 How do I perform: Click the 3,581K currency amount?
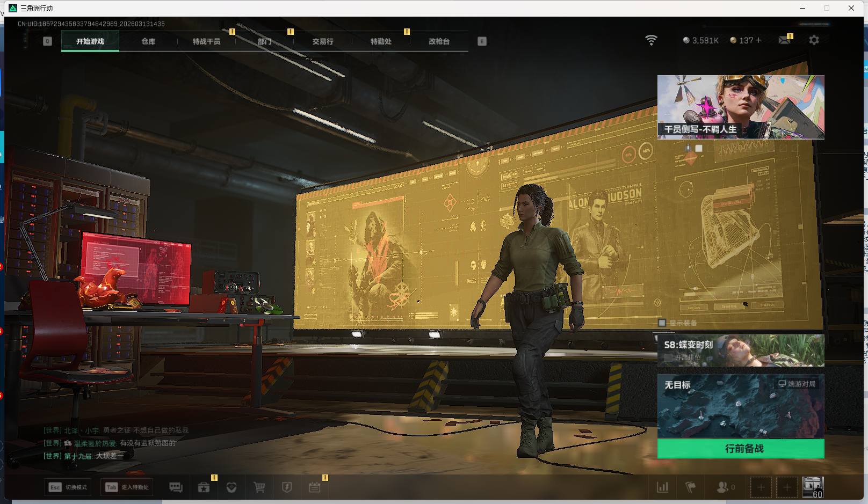coord(705,40)
